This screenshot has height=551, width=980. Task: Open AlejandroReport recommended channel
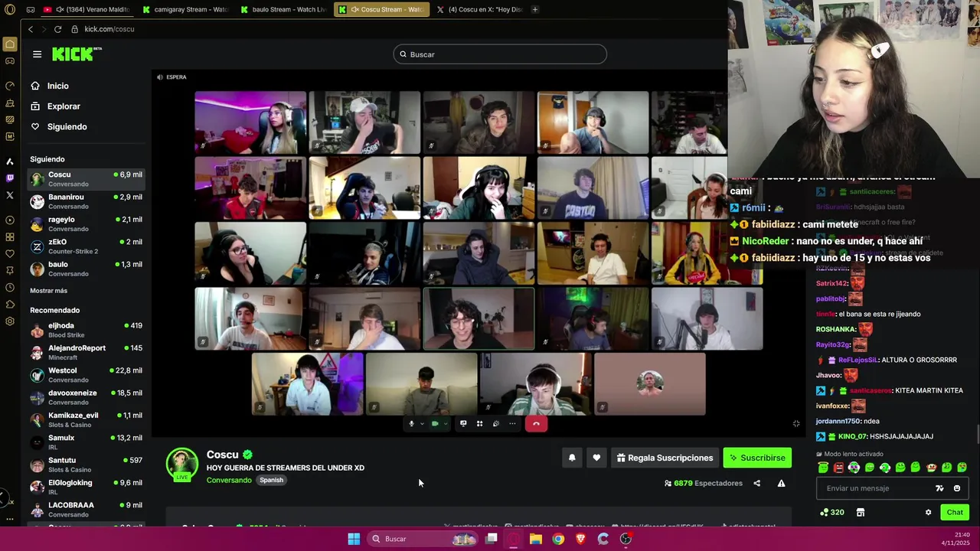86,352
